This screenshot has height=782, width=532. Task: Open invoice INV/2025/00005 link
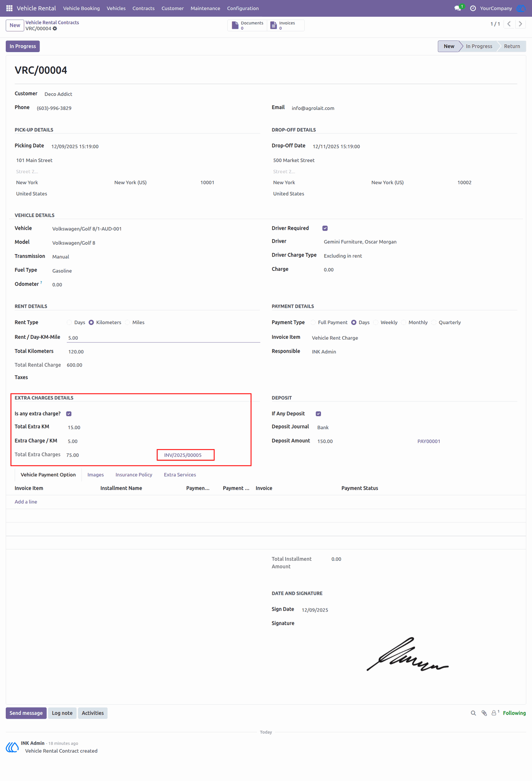point(183,455)
